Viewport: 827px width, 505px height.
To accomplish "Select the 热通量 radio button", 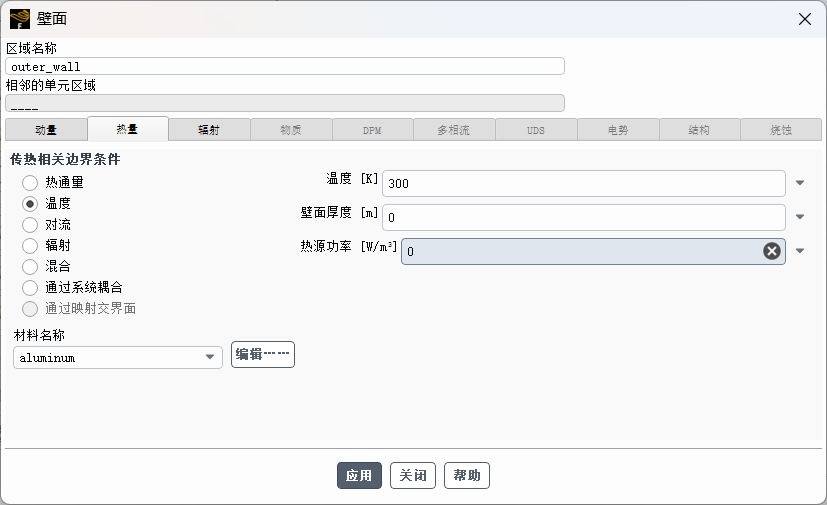I will [30, 183].
